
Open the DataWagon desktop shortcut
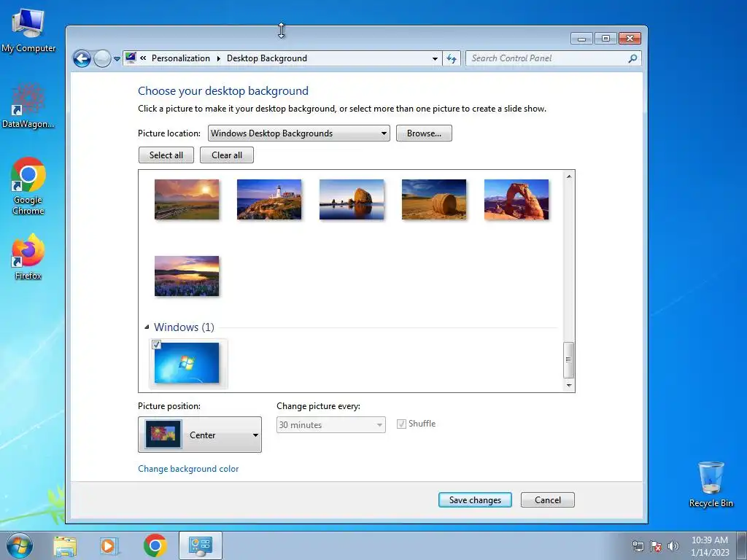pyautogui.click(x=28, y=106)
